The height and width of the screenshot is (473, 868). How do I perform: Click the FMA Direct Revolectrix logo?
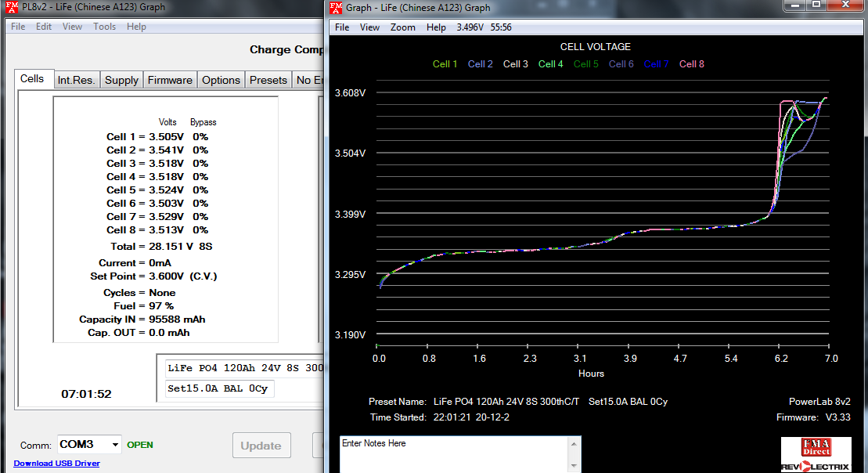pos(815,454)
